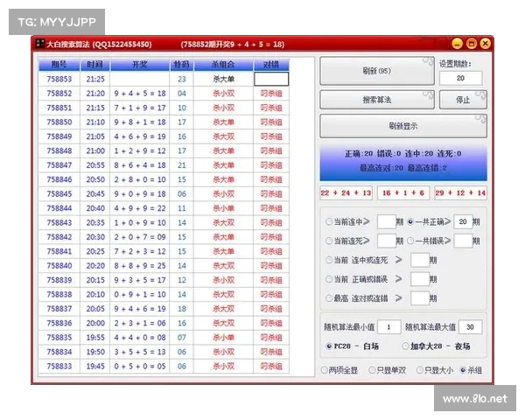Click the algorithm box 16 + 1 + 6

403,192
